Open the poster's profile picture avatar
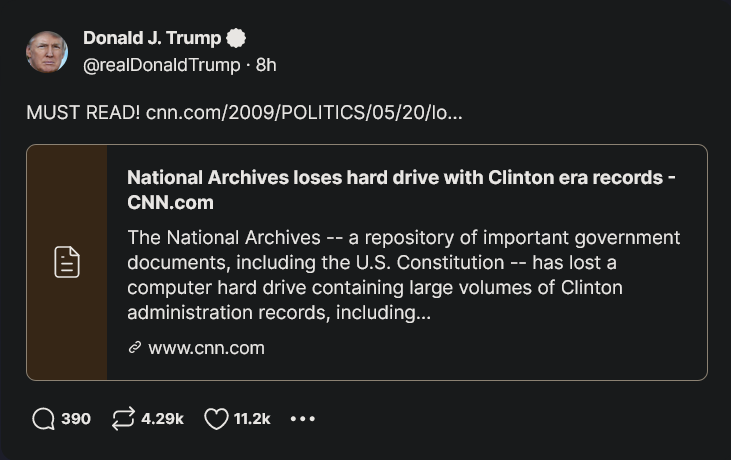731x460 pixels. [x=47, y=52]
